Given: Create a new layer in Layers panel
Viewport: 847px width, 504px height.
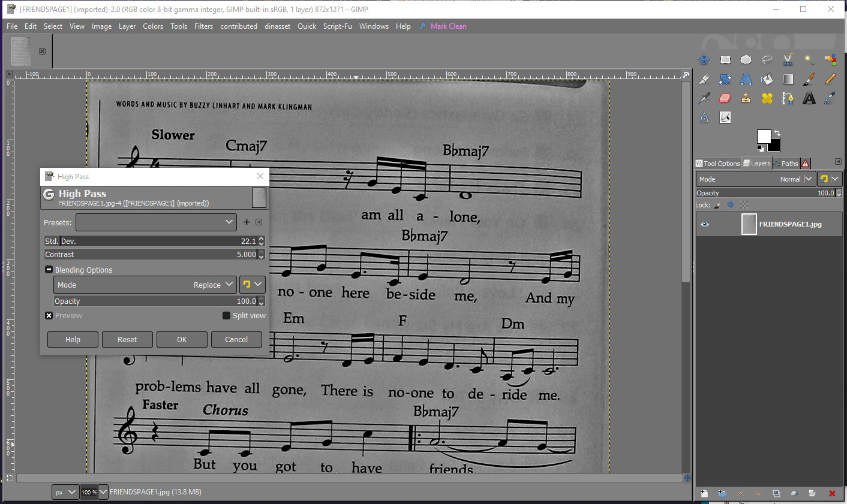Looking at the screenshot, I should coord(704,493).
